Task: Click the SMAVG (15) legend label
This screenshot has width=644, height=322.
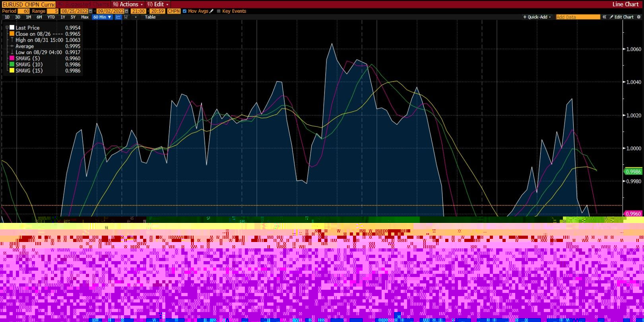Action: click(29, 70)
